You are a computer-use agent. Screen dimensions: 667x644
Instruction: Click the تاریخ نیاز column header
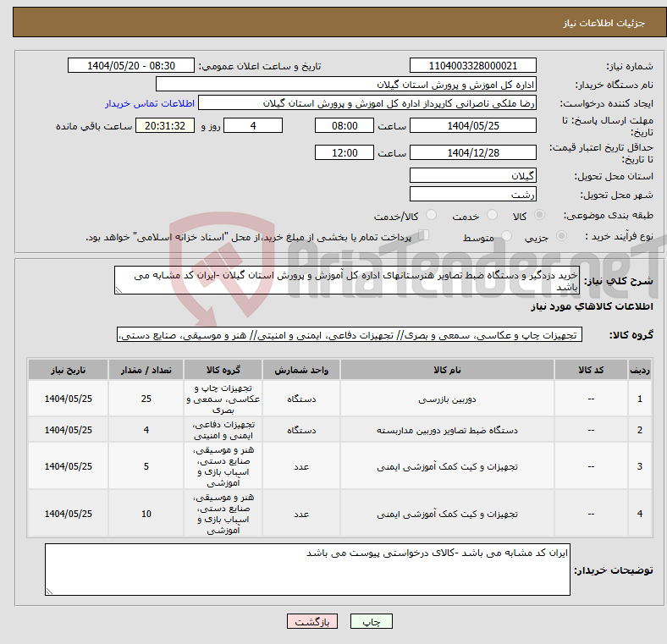(68, 370)
